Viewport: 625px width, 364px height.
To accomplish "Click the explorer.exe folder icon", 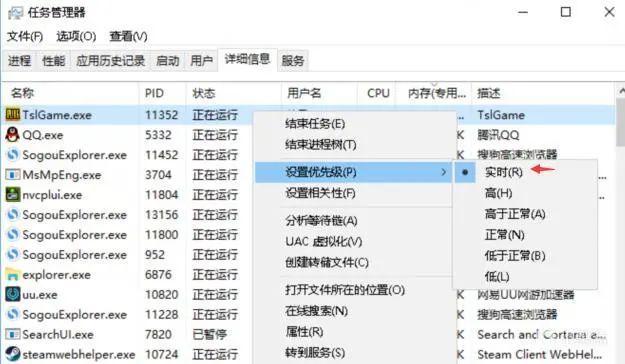I will click(12, 274).
